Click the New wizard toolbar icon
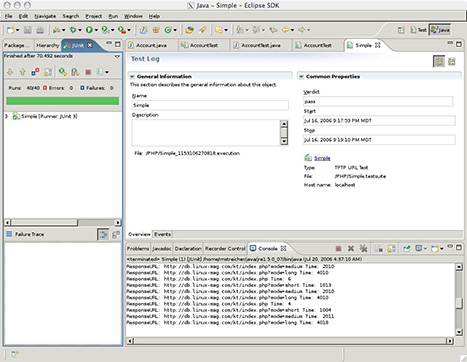 pos(11,30)
